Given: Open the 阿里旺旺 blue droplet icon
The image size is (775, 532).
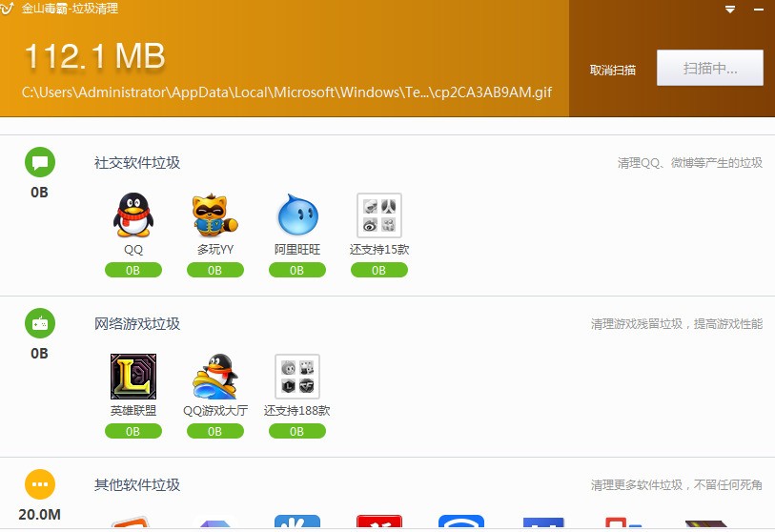Looking at the screenshot, I should click(297, 215).
